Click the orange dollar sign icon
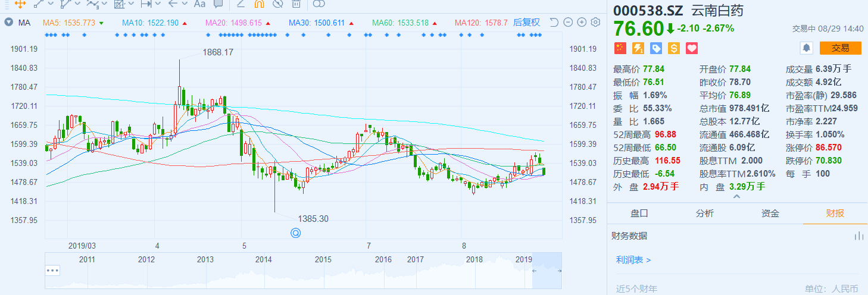 [x=674, y=48]
